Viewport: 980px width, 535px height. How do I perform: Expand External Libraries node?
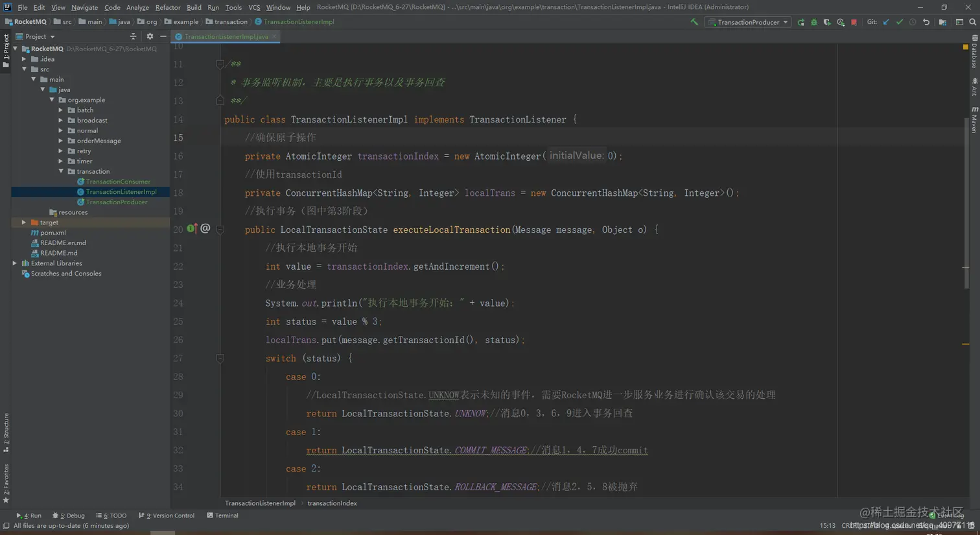pyautogui.click(x=15, y=263)
